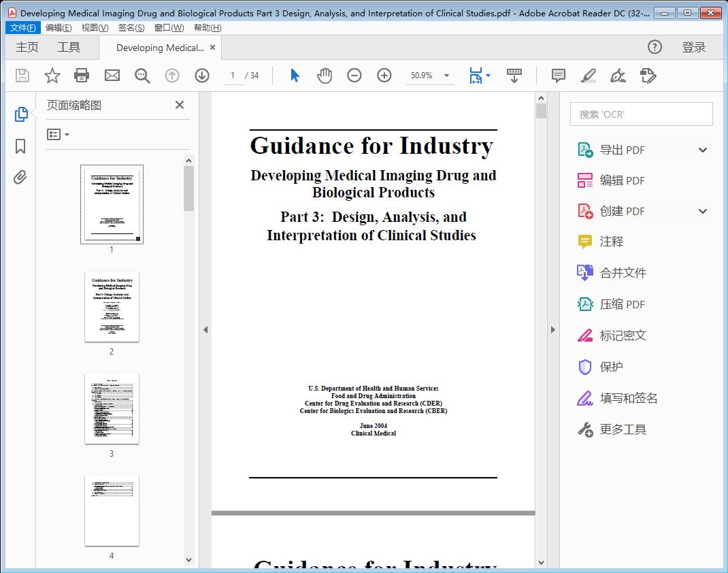Click the Save file icon

tap(22, 76)
